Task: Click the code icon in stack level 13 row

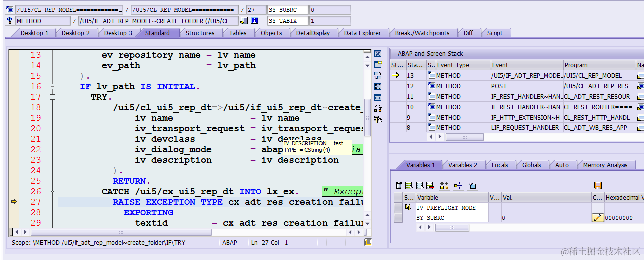Action: tap(431, 75)
